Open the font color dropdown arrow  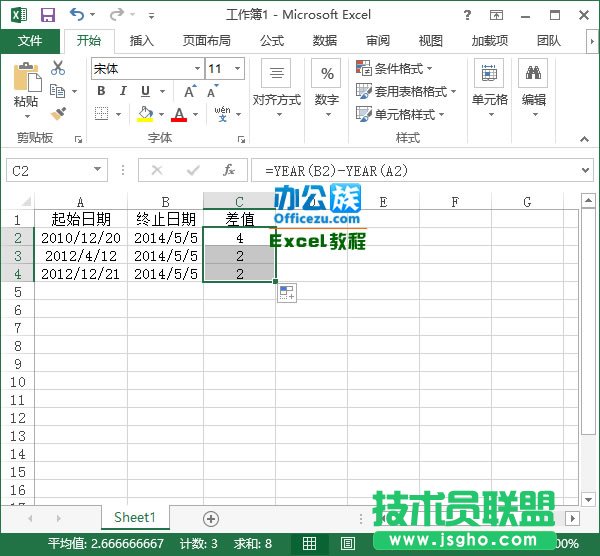tap(196, 114)
